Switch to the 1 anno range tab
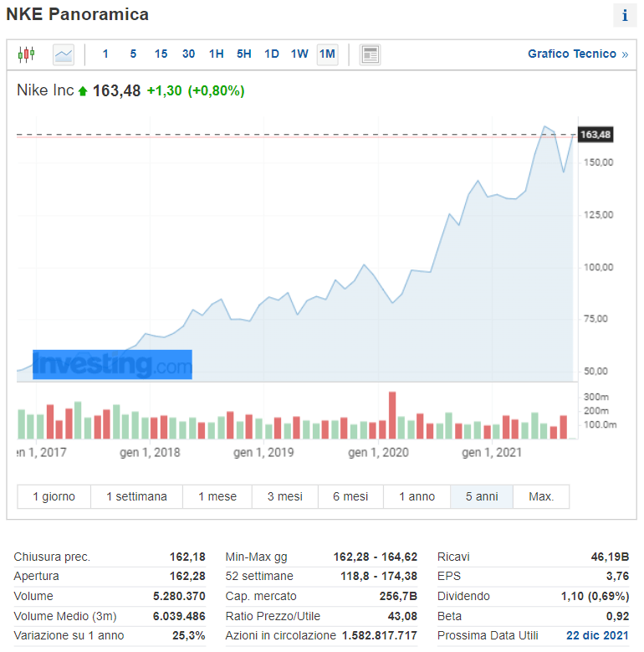Viewport: 644px width, 652px height. point(417,496)
